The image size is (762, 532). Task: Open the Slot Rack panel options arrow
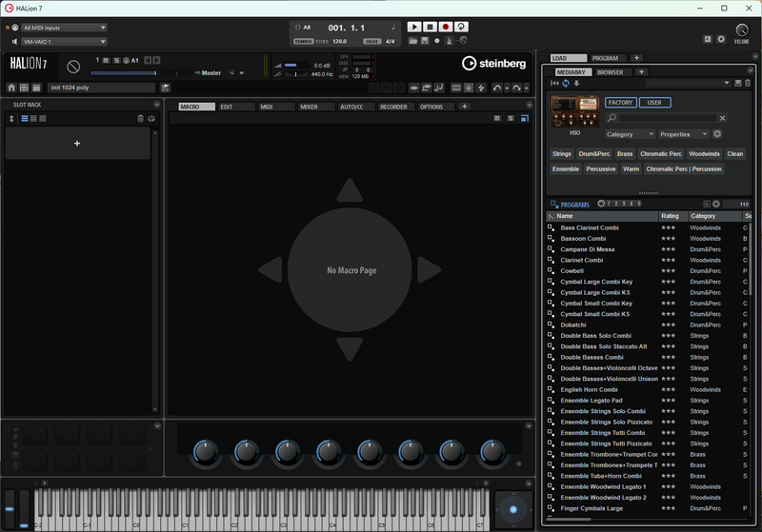coord(156,105)
